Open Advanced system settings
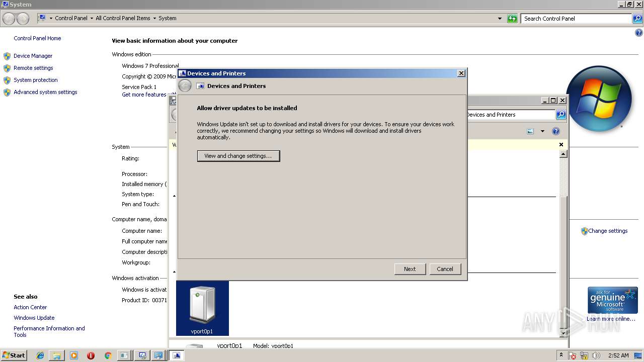Viewport: 644px width, 362px height. click(x=45, y=92)
